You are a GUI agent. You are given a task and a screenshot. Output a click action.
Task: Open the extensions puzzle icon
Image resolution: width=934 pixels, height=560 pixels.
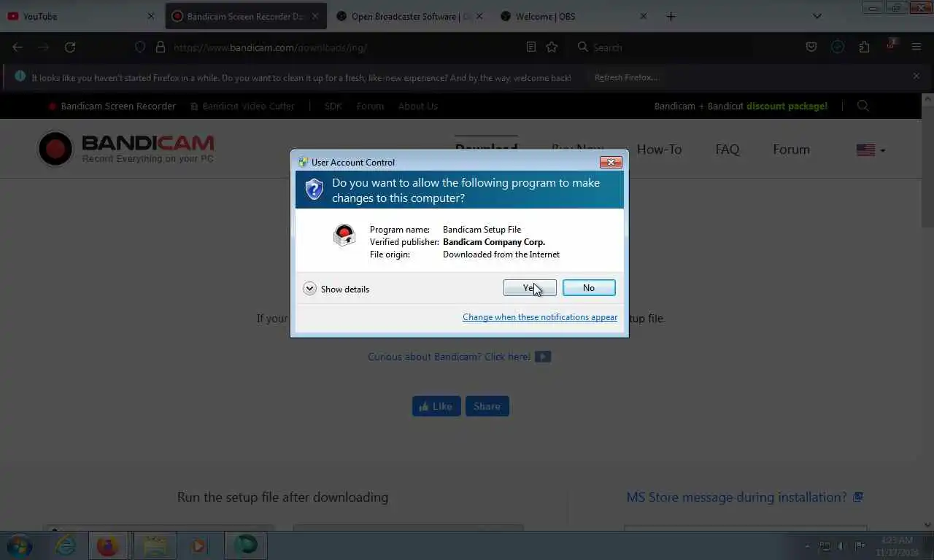864,47
